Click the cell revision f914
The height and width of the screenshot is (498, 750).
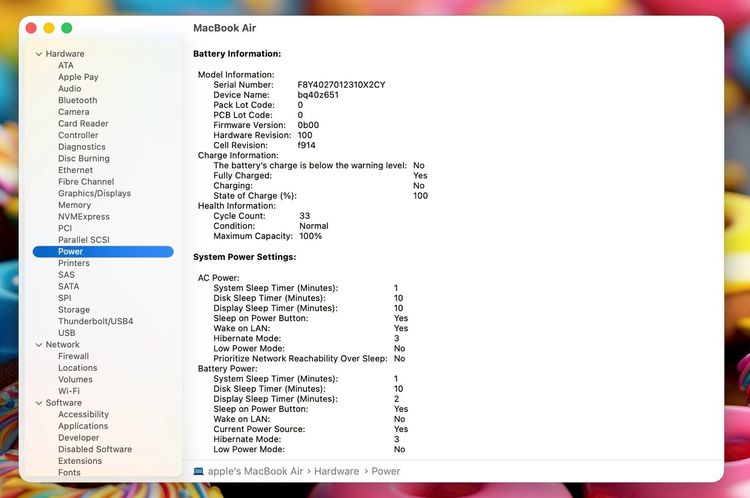306,145
